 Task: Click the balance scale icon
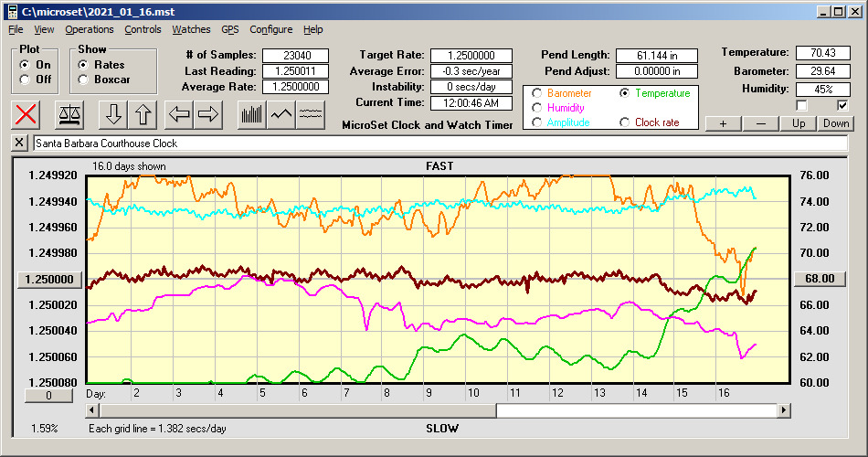click(69, 114)
